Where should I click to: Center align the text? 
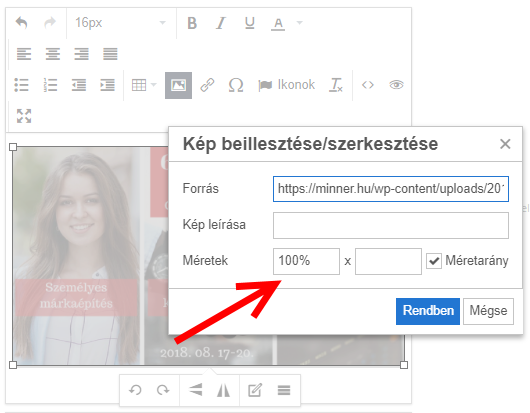pyautogui.click(x=53, y=54)
